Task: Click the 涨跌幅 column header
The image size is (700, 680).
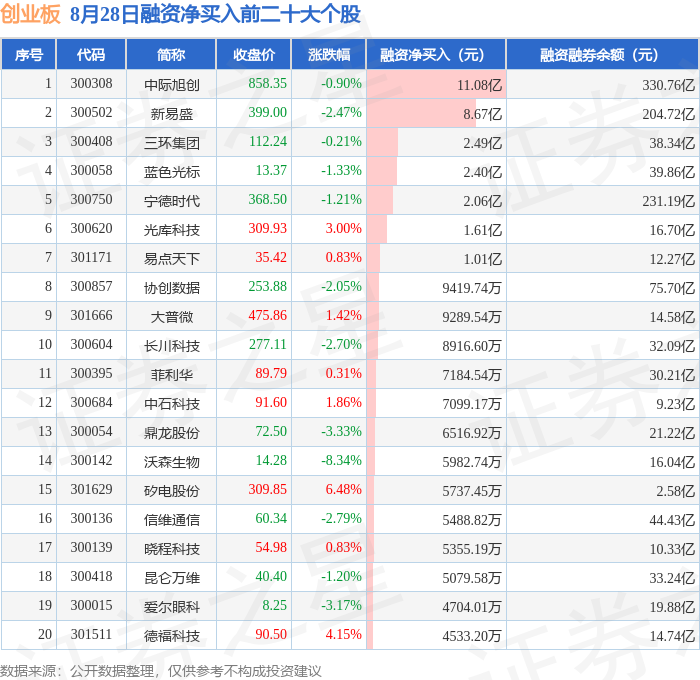Action: 329,54
